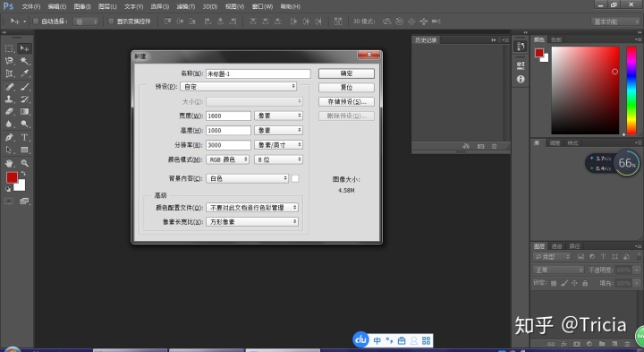Select the Path Selection tool
The height and width of the screenshot is (352, 644).
(9, 150)
